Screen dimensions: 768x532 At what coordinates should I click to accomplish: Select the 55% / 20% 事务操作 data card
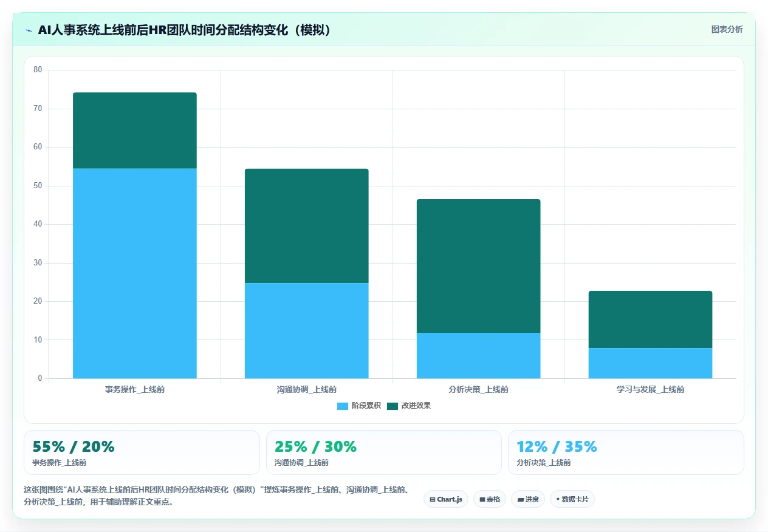tap(142, 452)
